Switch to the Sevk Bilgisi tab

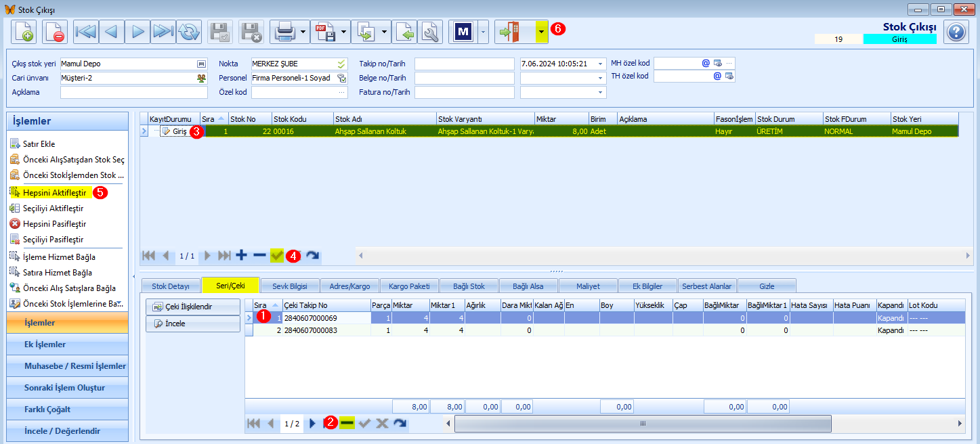(x=289, y=286)
